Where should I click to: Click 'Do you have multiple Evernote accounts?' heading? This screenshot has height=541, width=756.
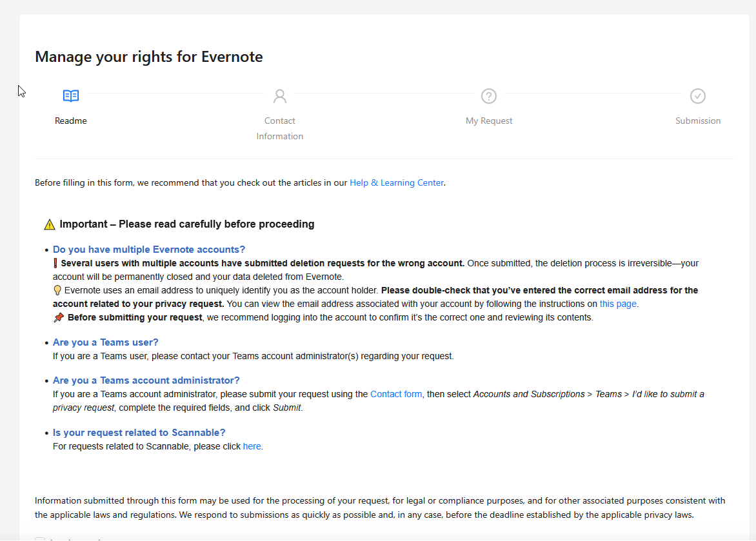tap(149, 250)
